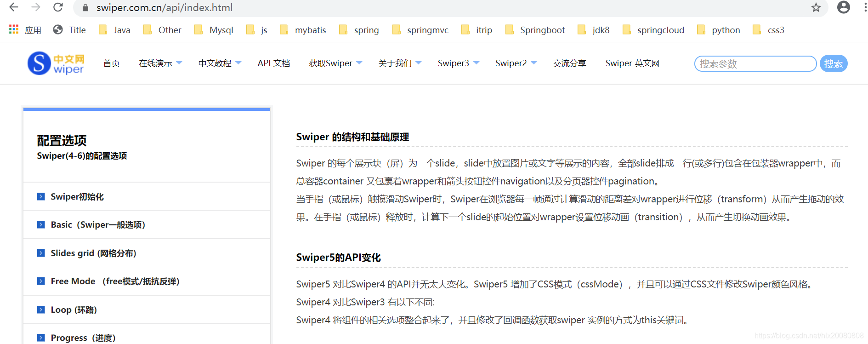
Task: Open the spring bookmark folder
Action: click(x=359, y=30)
